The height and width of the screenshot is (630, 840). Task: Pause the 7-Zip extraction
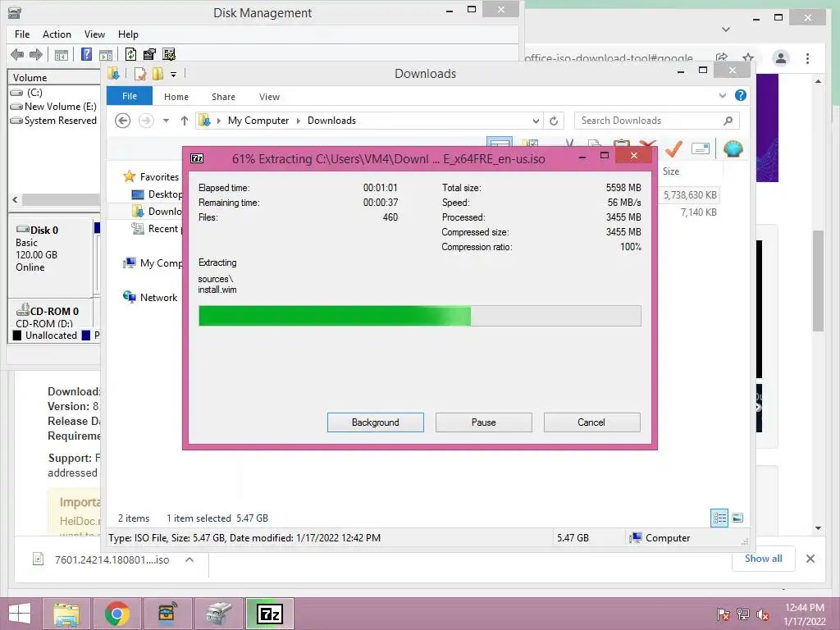click(484, 422)
